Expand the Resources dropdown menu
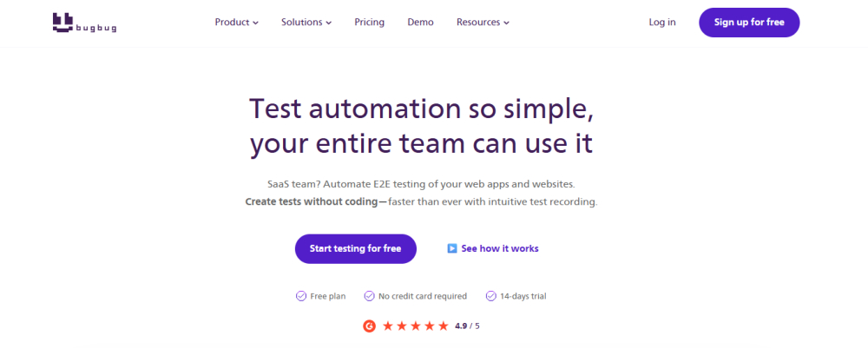This screenshot has width=868, height=349. (x=483, y=23)
